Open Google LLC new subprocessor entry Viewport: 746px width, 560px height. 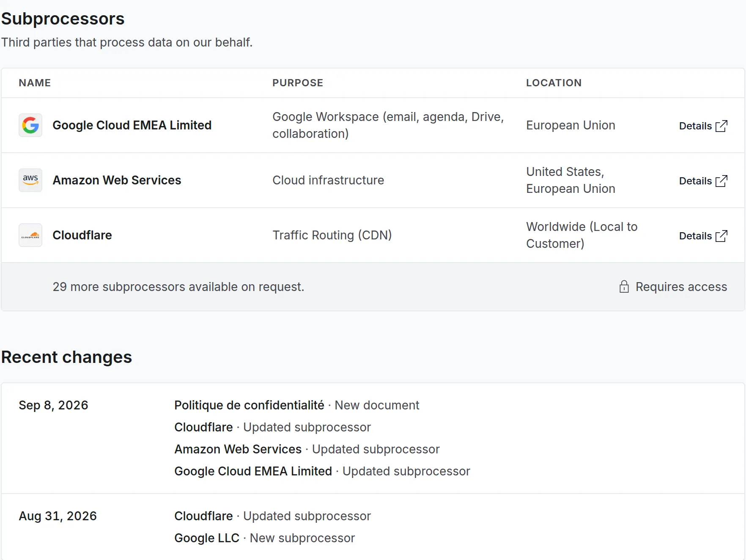click(264, 538)
